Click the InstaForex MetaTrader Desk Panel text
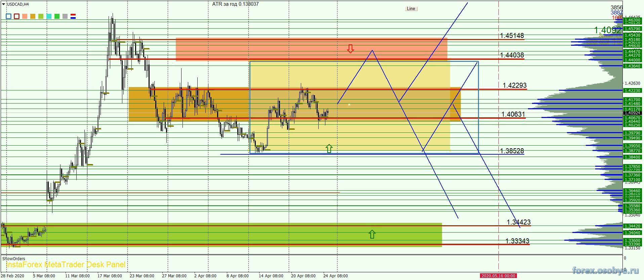The height and width of the screenshot is (280, 644). click(66, 265)
